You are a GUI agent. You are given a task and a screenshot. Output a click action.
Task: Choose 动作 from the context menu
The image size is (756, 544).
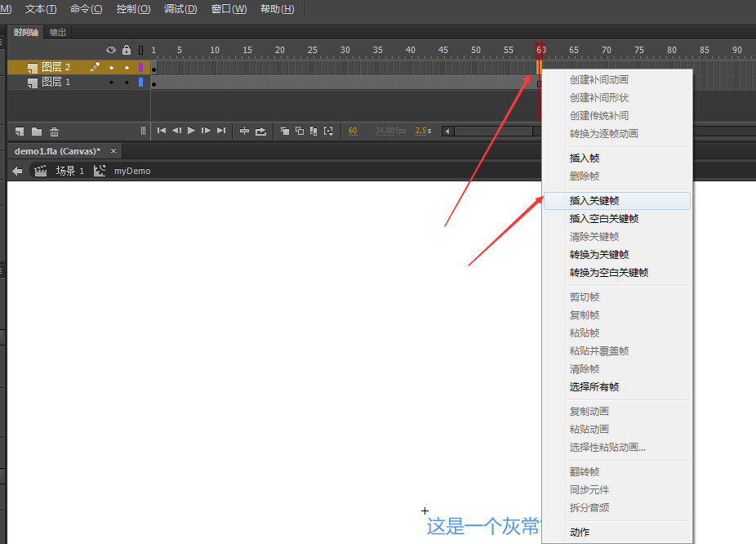pos(617,532)
